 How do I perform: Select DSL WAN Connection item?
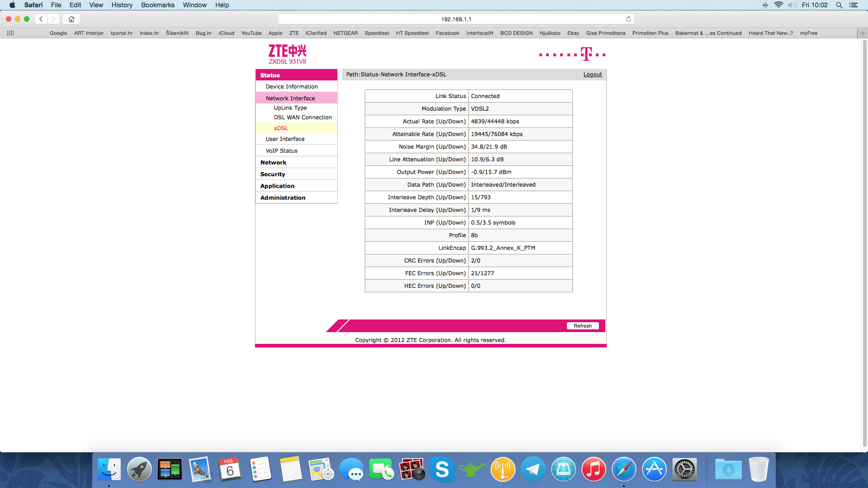pyautogui.click(x=302, y=117)
